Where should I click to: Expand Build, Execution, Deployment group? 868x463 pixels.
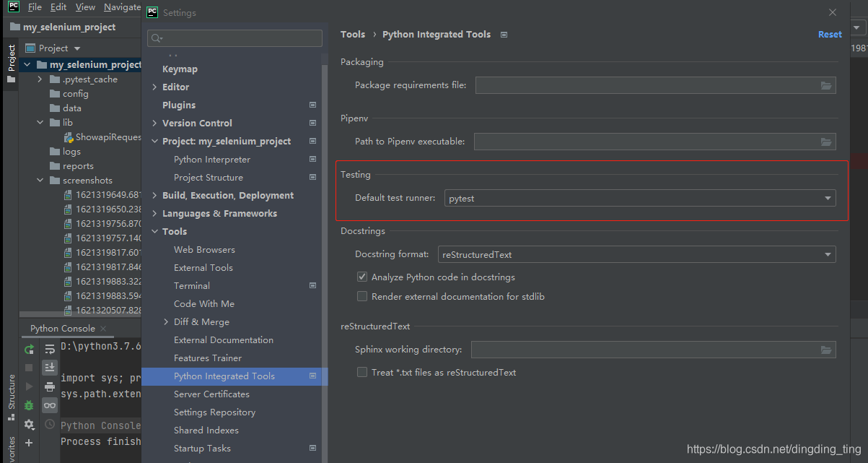[x=154, y=195]
